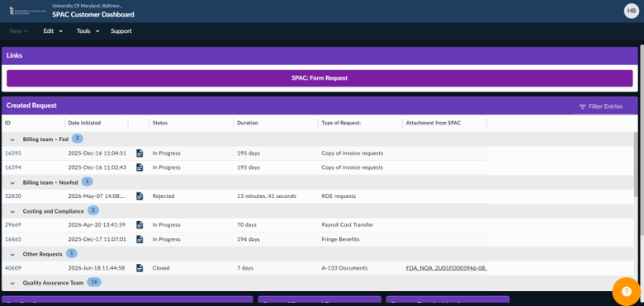Open the Tools dropdown menu
The width and height of the screenshot is (644, 306).
tap(88, 31)
